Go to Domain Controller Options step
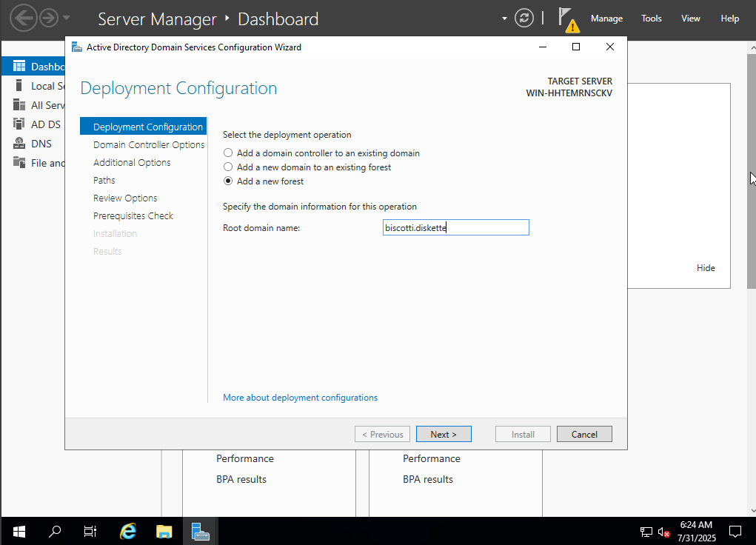The height and width of the screenshot is (545, 756). [x=149, y=145]
